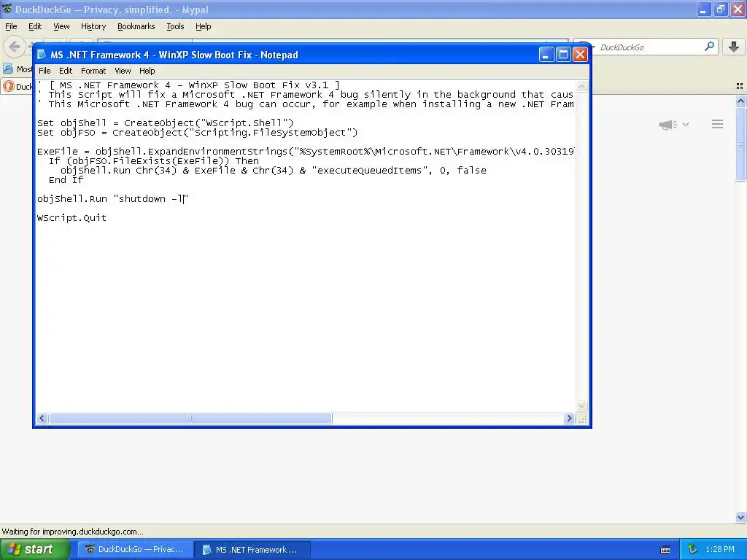Viewport: 747px width, 560px height.
Task: Click the 'executeQueuedItems' text in script
Action: (x=369, y=171)
